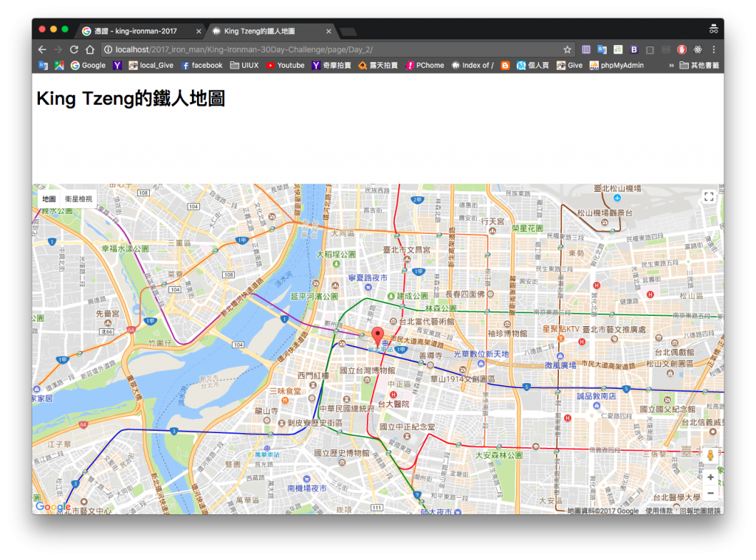Open the Google Maps bookmark icon
The width and height of the screenshot is (756, 560).
pyautogui.click(x=59, y=66)
